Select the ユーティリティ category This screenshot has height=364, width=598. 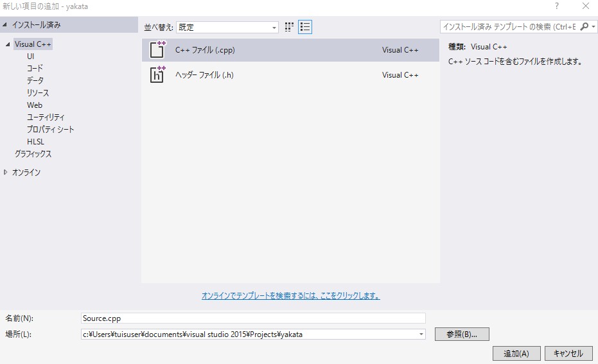click(46, 117)
